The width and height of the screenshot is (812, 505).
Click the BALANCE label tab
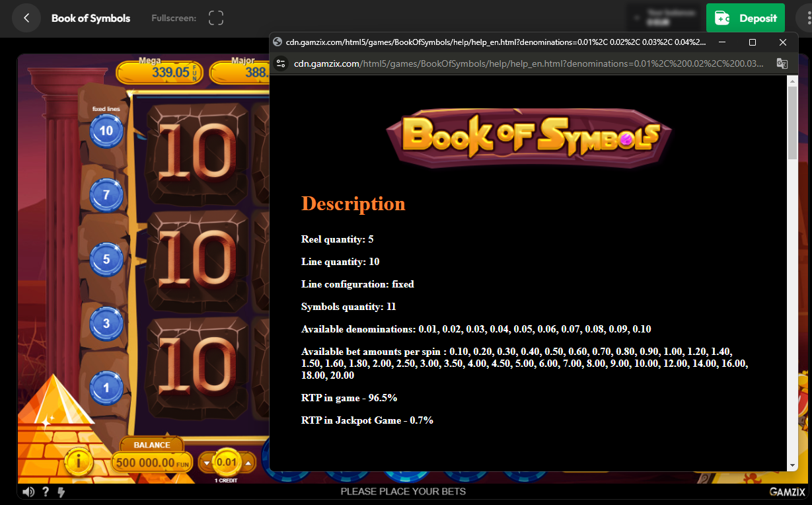pyautogui.click(x=153, y=445)
